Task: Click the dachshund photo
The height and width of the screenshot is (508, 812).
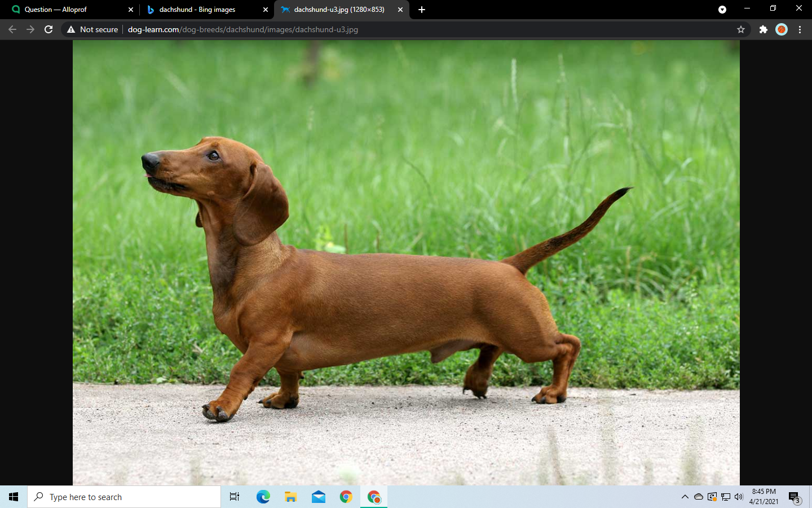Action: tap(406, 262)
